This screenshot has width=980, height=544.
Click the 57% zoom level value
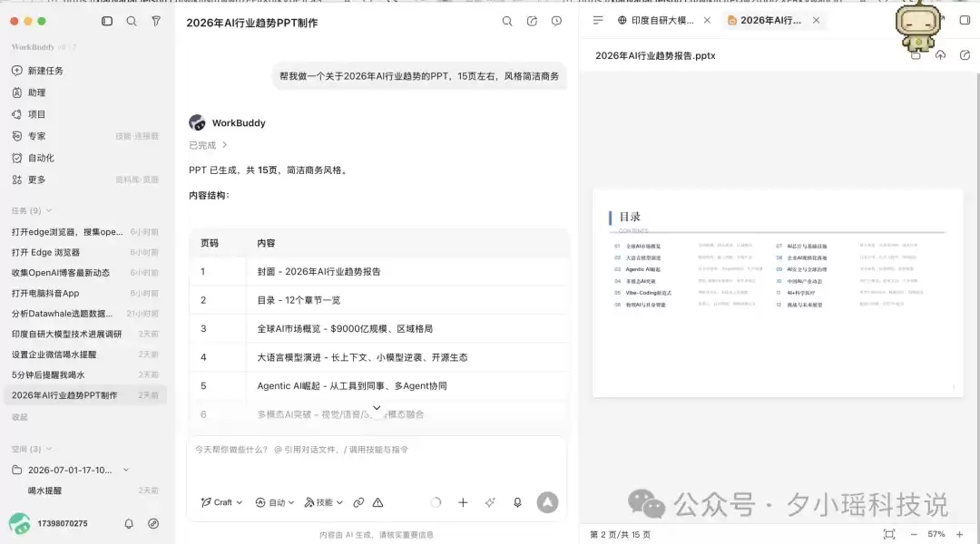(x=936, y=535)
